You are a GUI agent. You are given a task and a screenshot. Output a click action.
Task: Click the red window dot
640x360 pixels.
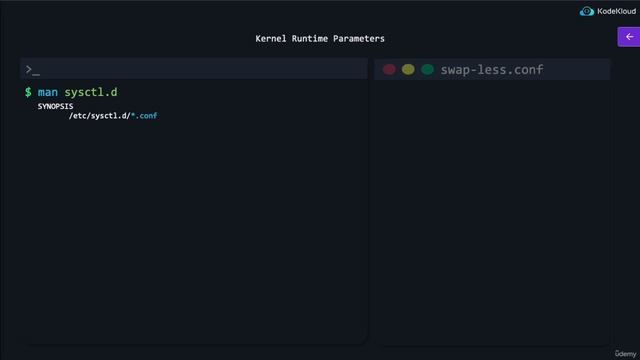pos(389,69)
